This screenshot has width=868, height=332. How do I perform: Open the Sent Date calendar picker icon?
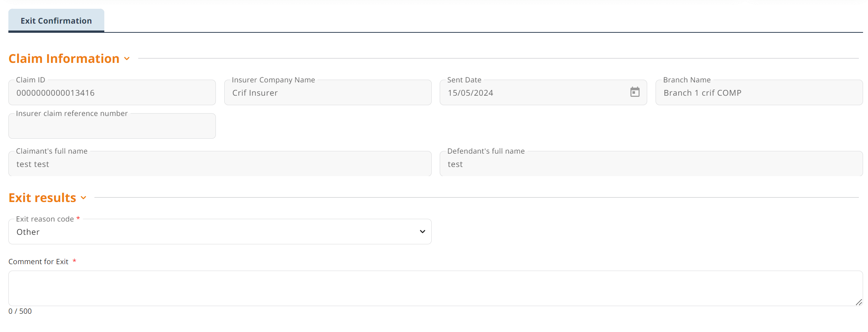635,92
